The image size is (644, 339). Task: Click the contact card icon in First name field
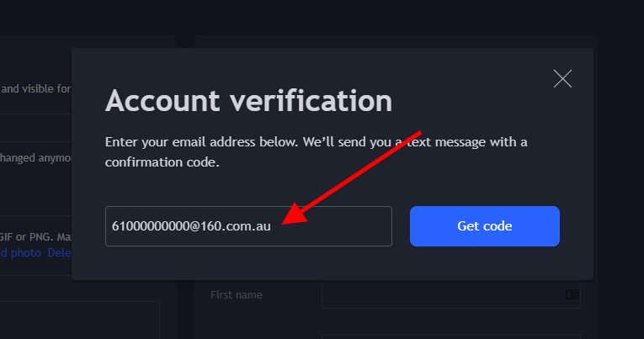[x=572, y=294]
